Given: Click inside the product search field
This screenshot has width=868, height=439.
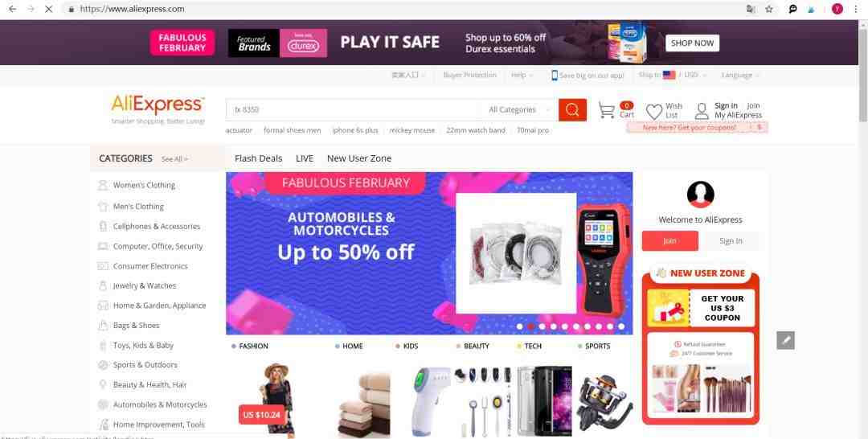Looking at the screenshot, I should [353, 109].
